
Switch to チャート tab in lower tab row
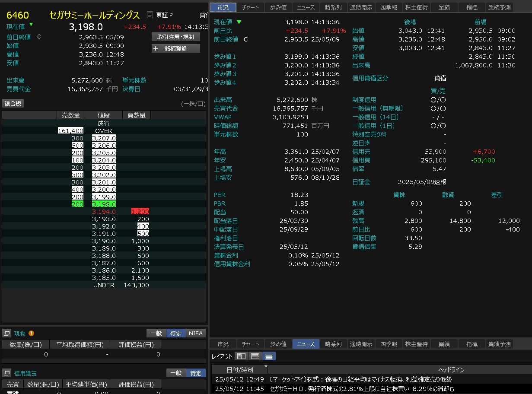pyautogui.click(x=251, y=344)
